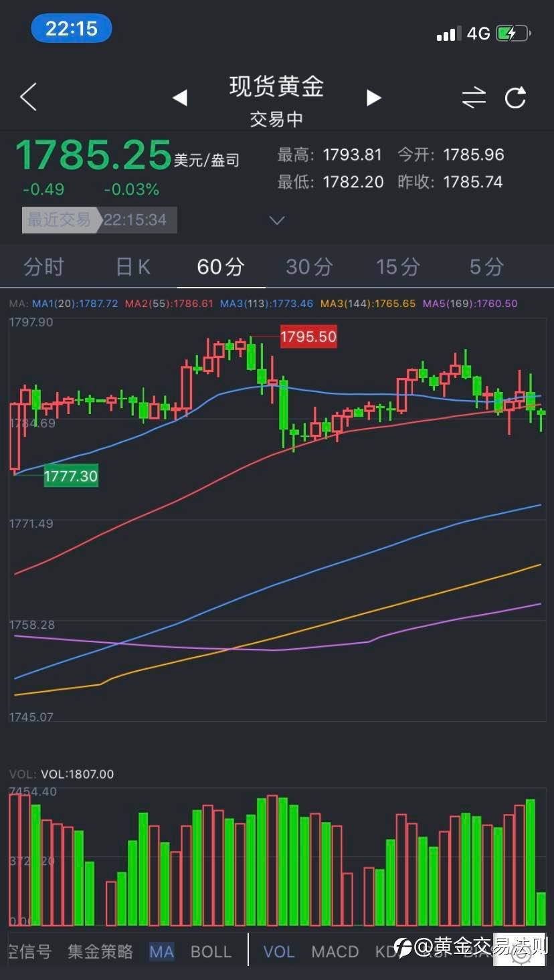Screen dimensions: 554x980
Task: Tap the cellular signal bars icon
Action: (x=449, y=34)
